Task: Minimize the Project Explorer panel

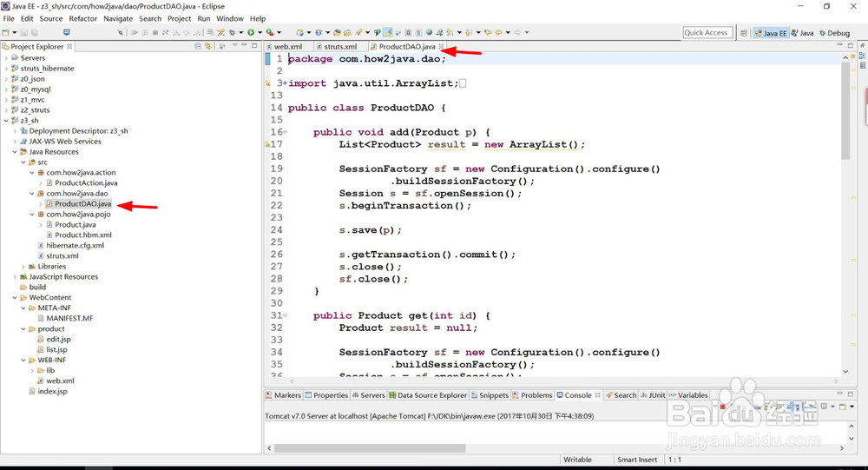Action: pyautogui.click(x=244, y=46)
